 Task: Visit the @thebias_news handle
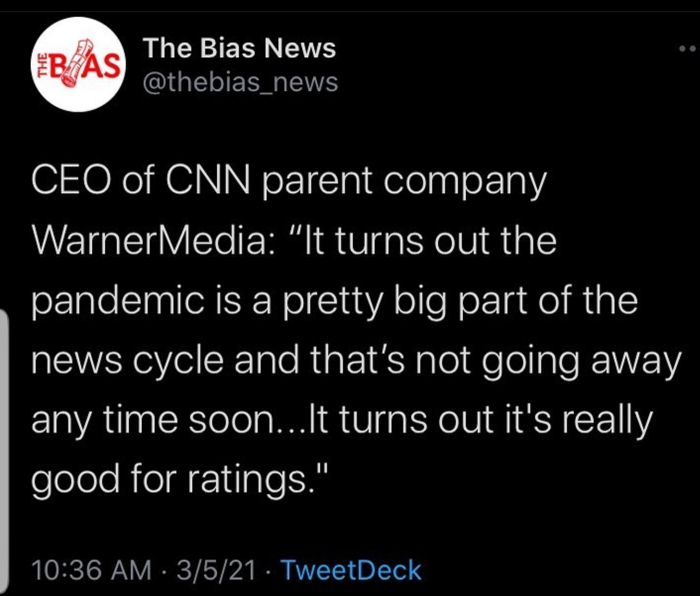click(x=240, y=82)
